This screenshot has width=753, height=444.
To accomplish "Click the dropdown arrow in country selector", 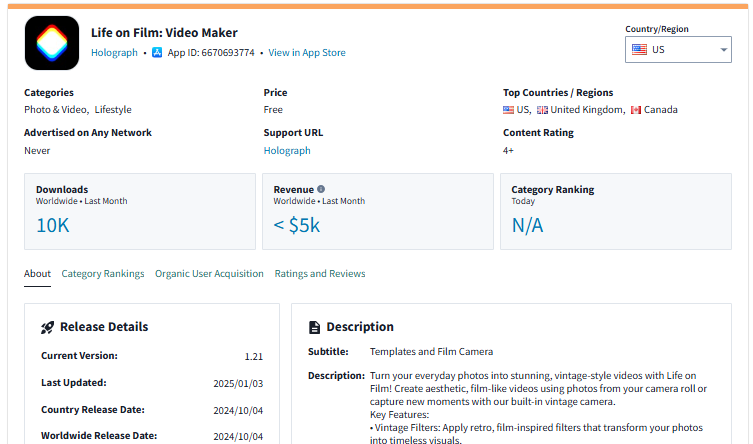I will [723, 50].
